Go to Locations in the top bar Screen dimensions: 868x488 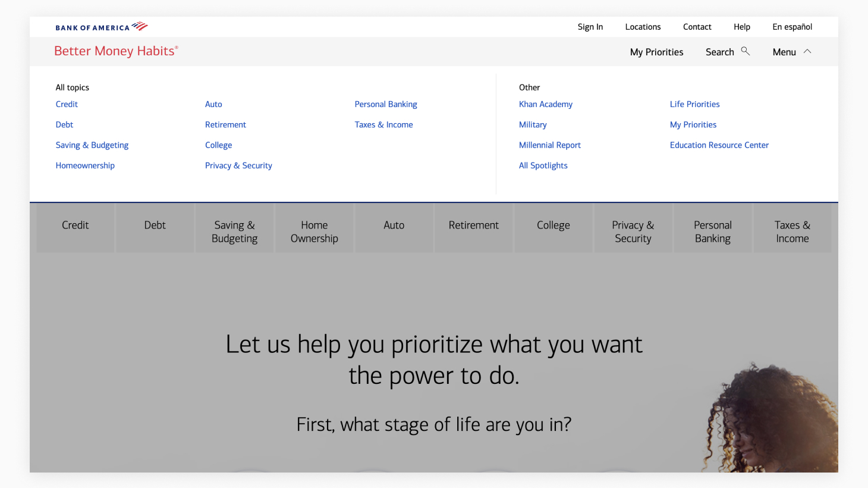tap(643, 27)
